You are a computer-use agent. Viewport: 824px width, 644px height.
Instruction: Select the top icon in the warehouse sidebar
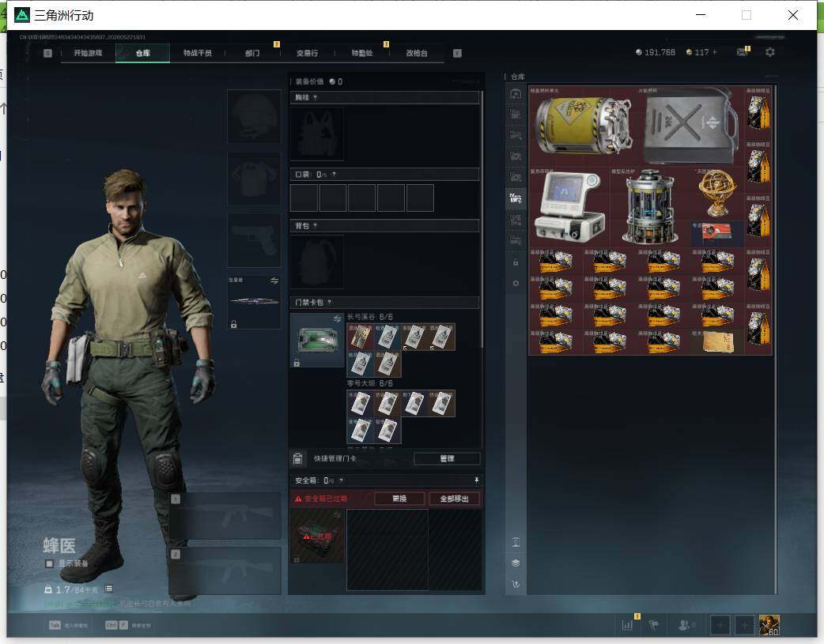click(516, 94)
